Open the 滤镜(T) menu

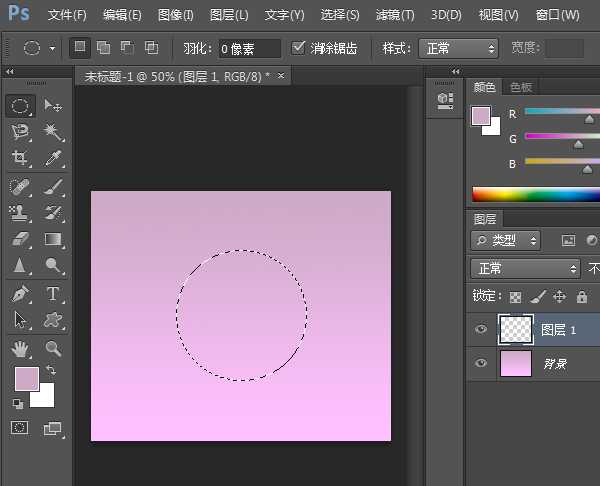[x=395, y=15]
